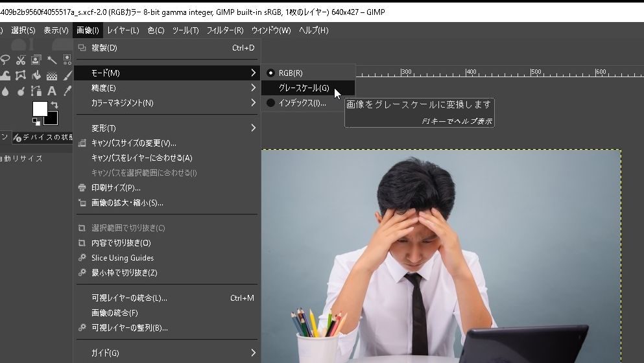Activate the Text tool
This screenshot has width=644, height=363.
pos(52,91)
